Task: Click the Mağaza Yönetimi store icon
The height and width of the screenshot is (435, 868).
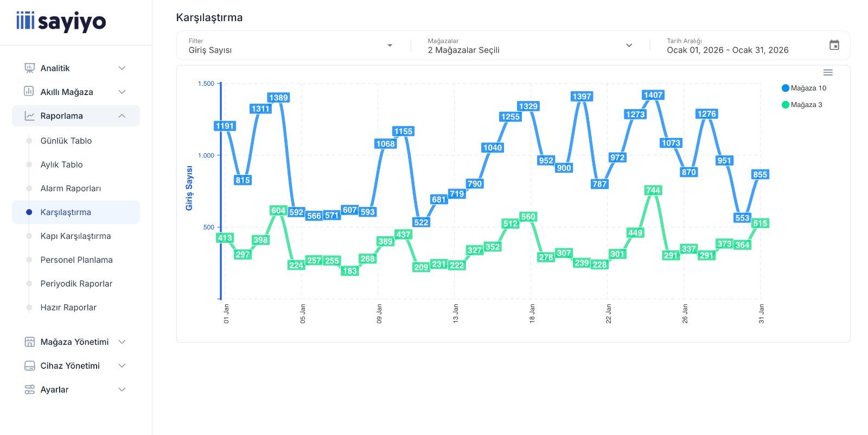Action: click(29, 342)
